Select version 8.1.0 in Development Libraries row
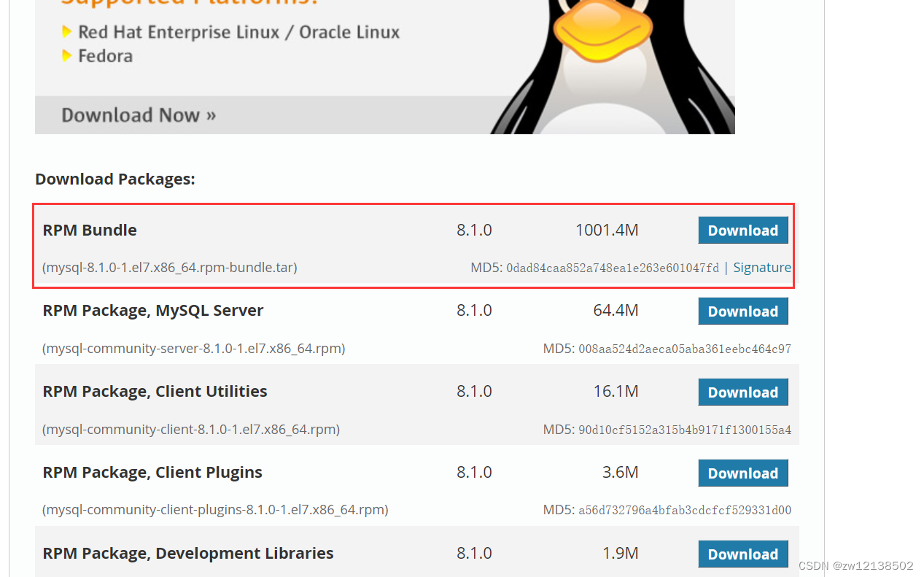Viewport: 924px width, 577px height. [x=474, y=554]
